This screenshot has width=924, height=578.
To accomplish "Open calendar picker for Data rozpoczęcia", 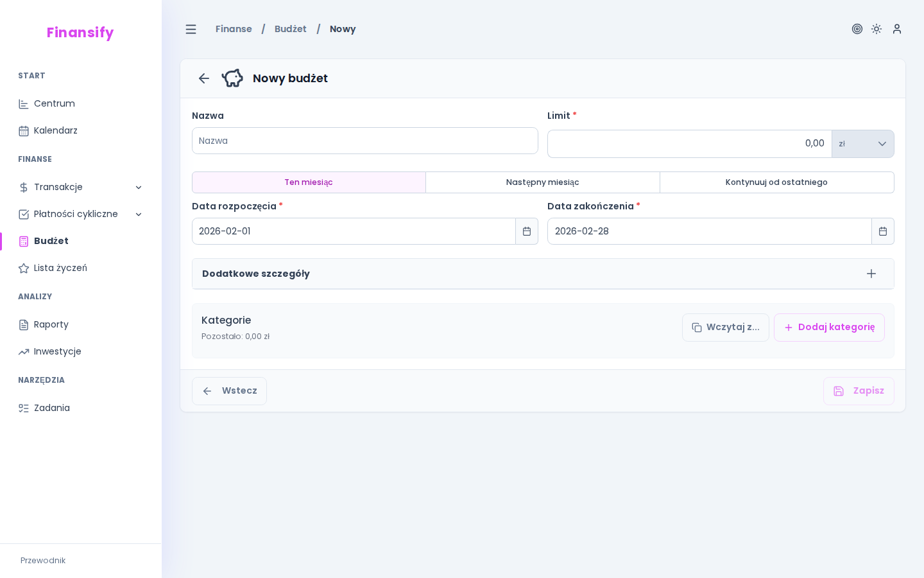I will (526, 231).
